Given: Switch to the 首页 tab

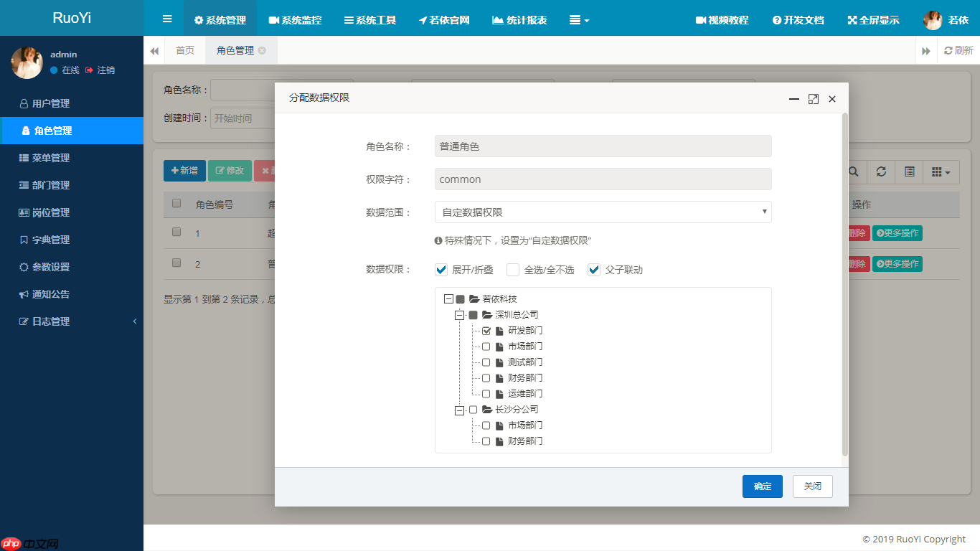Looking at the screenshot, I should click(185, 50).
